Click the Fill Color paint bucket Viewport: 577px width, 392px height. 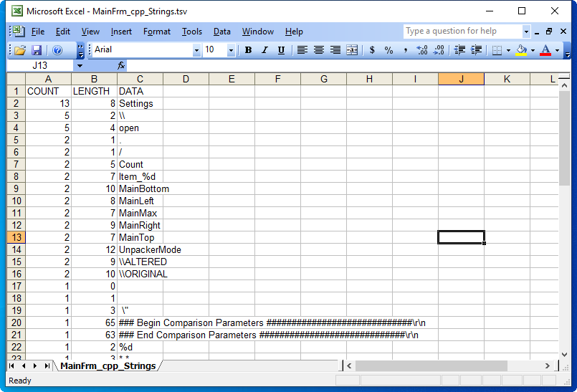521,50
